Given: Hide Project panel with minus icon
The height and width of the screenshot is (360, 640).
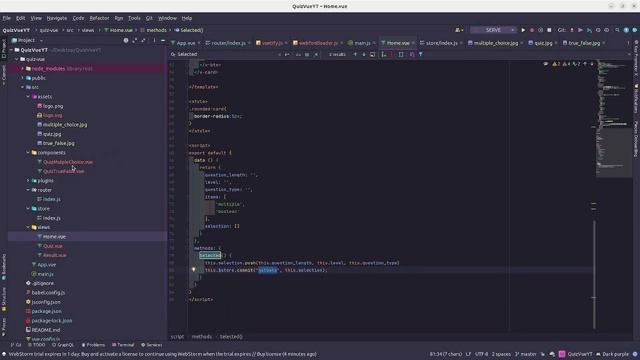Looking at the screenshot, I should 163,40.
